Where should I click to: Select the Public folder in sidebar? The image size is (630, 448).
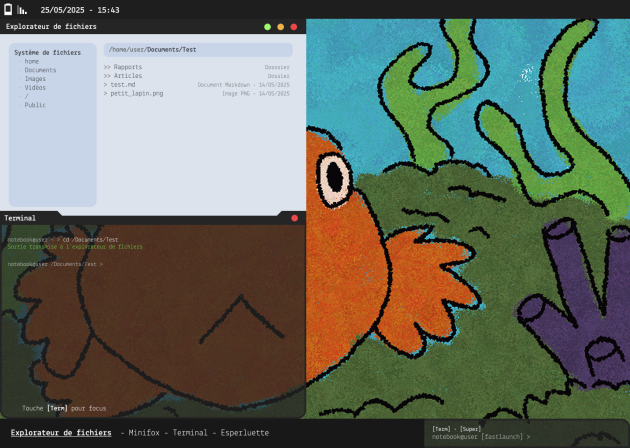(35, 105)
